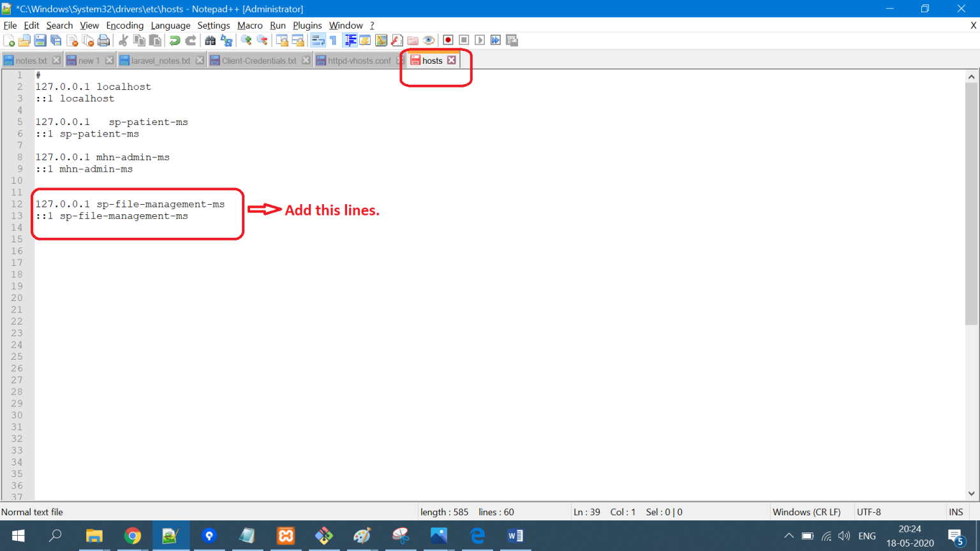Save the current hosts file
This screenshot has height=551, width=980.
coord(40,40)
